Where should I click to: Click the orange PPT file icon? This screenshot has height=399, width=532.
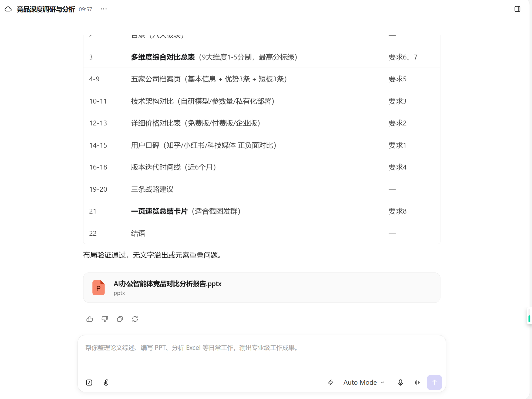click(99, 288)
